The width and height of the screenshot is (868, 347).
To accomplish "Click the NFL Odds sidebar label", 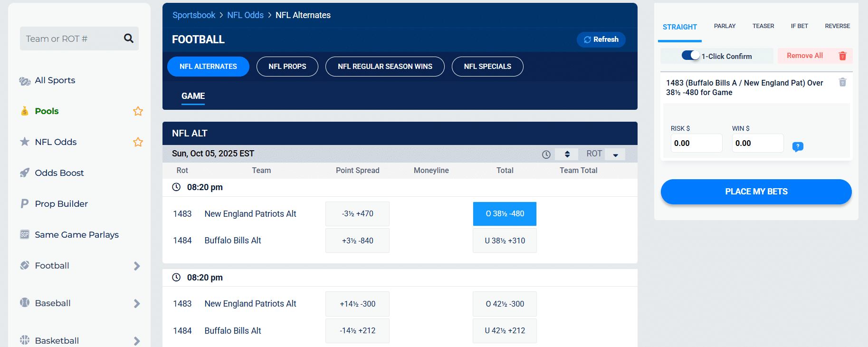I will coord(56,142).
